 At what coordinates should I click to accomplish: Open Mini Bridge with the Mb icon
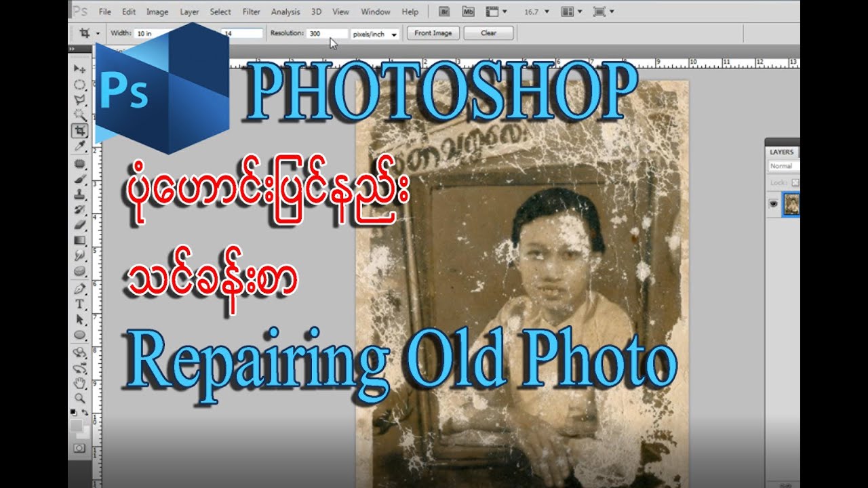point(468,12)
